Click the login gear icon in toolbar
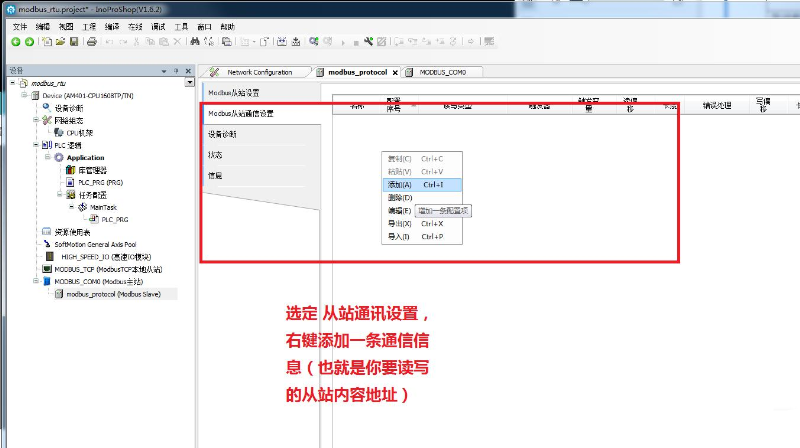Image resolution: width=800 pixels, height=448 pixels. point(313,42)
